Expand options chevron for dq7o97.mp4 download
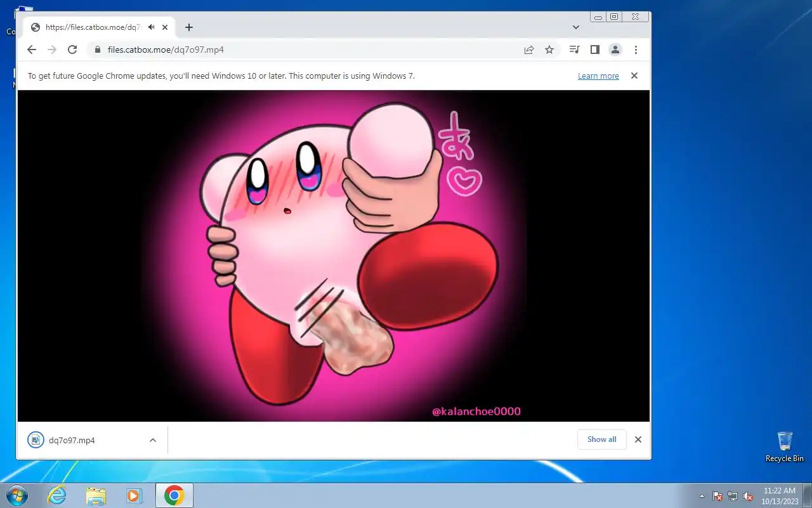The width and height of the screenshot is (812, 508). coord(153,440)
